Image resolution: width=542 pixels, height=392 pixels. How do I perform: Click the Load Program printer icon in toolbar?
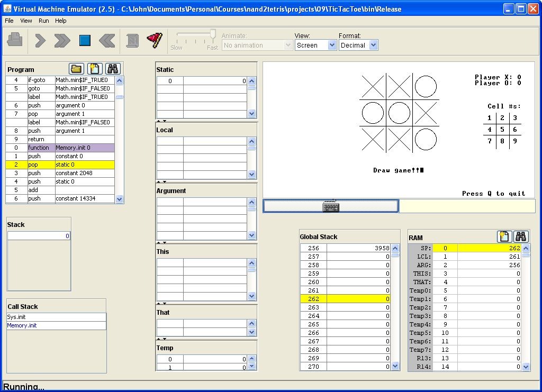[x=14, y=40]
